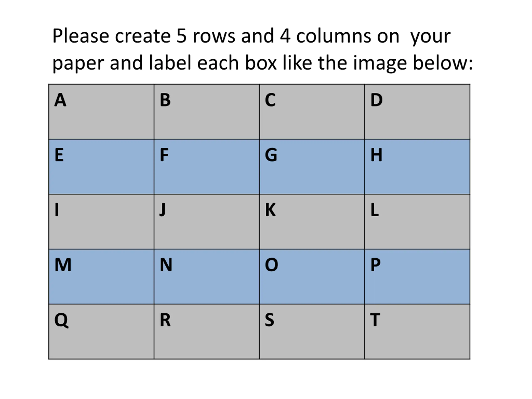Select the blue cell labeled N

pos(207,277)
